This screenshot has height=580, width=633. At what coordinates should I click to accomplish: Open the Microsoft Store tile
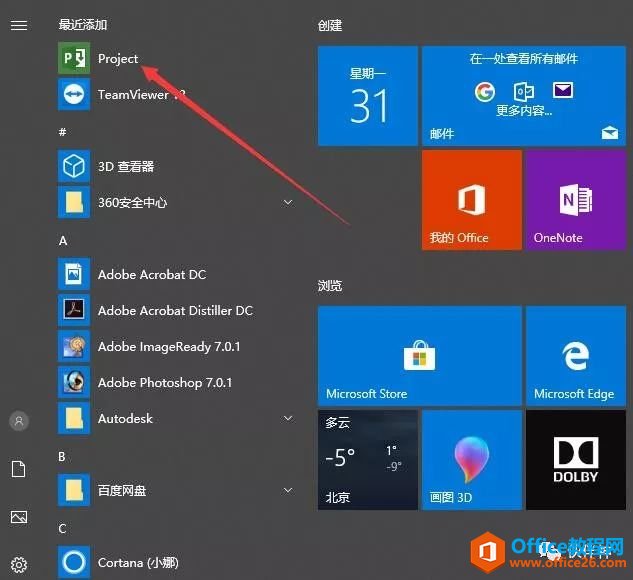tap(420, 356)
